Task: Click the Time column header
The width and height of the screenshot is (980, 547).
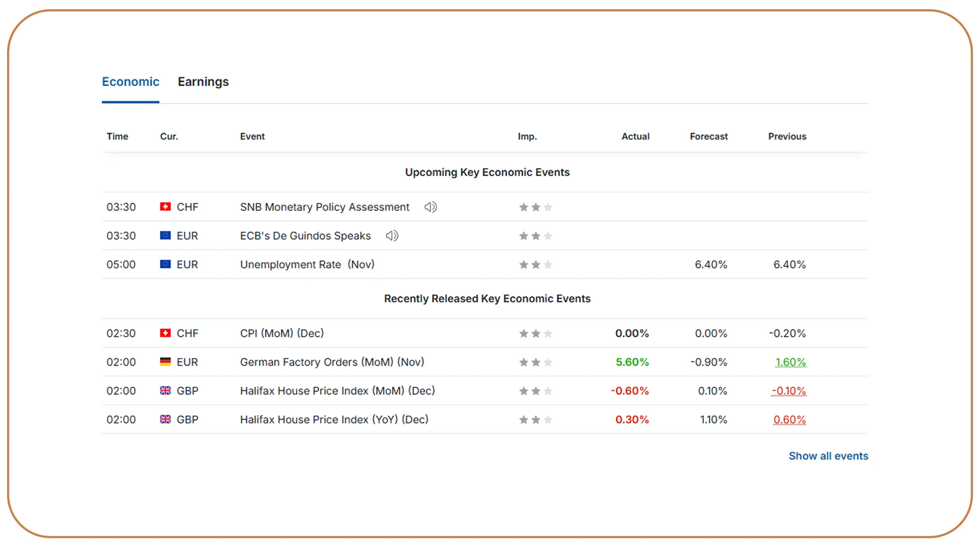Action: click(117, 136)
